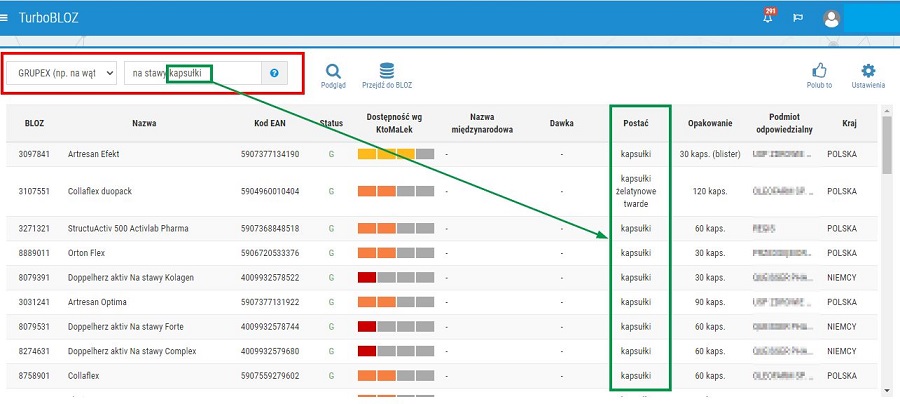Click EAN code 5907377134190
Image resolution: width=900 pixels, height=404 pixels.
(270, 154)
